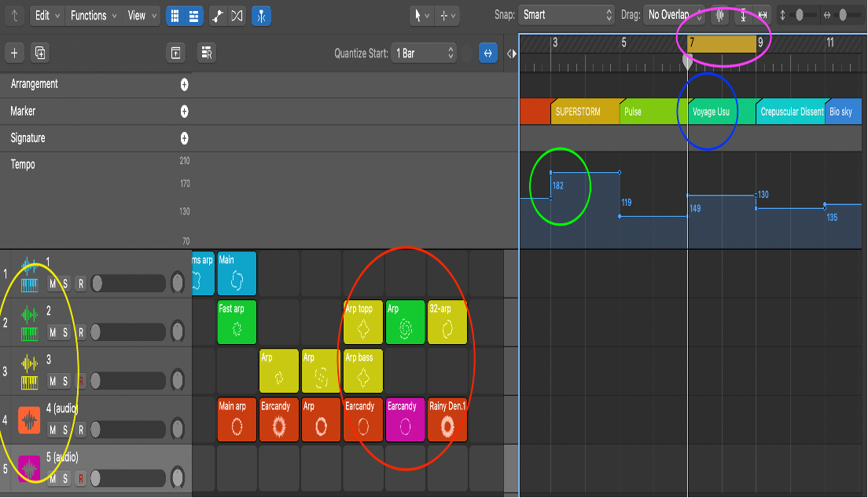Toggle the Live Loops grid view button
The image size is (868, 498).
[175, 15]
